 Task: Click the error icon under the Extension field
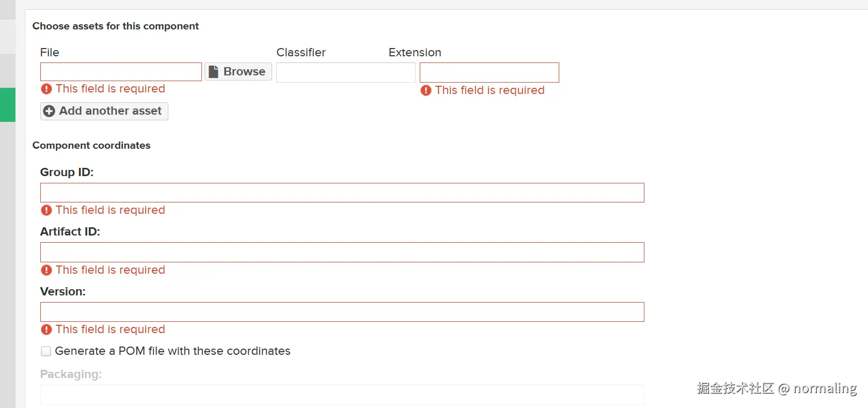click(426, 90)
